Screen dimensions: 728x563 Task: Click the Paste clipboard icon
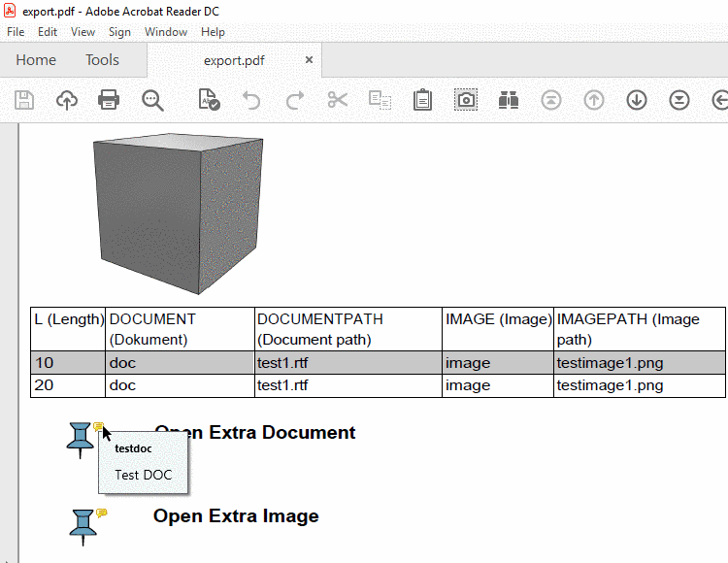click(422, 100)
